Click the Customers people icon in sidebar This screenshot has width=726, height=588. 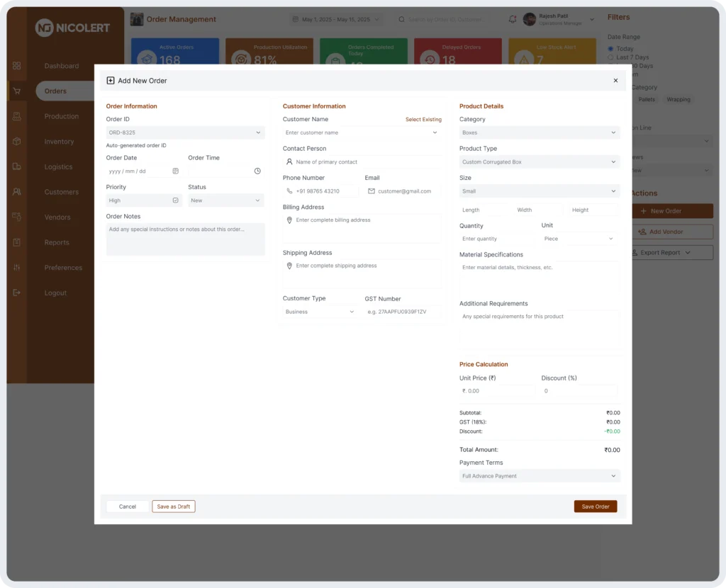point(16,192)
